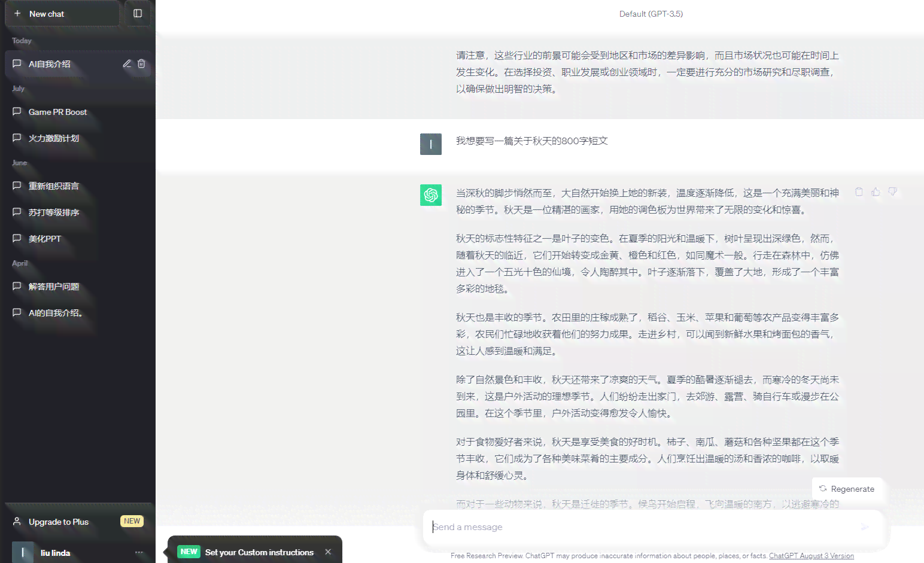The width and height of the screenshot is (924, 563).
Task: Start a New chat
Action: [x=62, y=14]
